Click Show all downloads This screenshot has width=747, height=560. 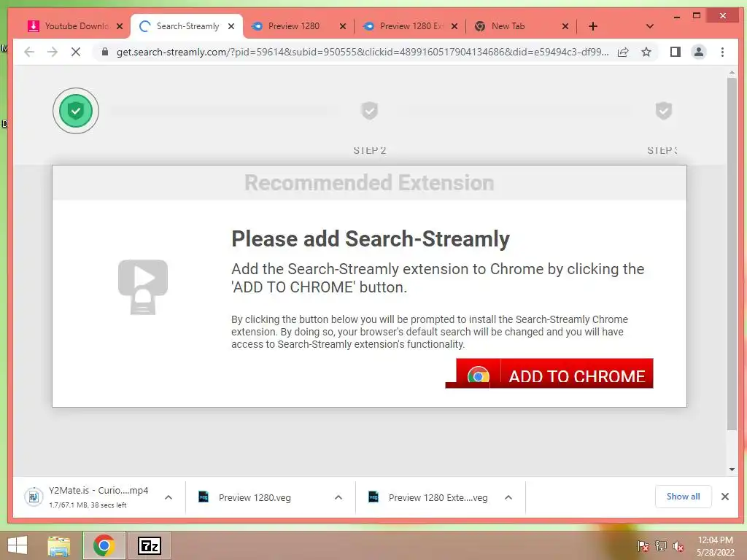683,496
